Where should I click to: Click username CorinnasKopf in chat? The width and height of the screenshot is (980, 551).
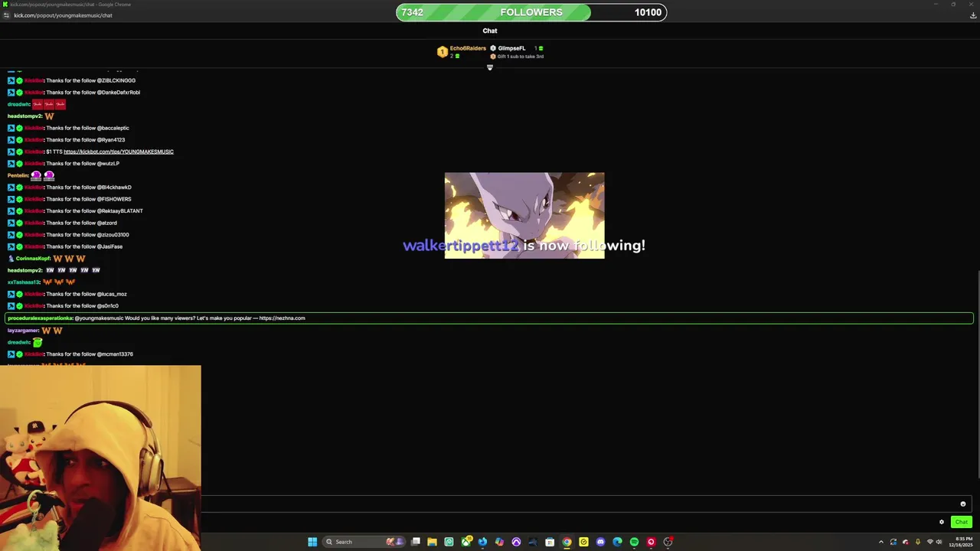pos(33,259)
